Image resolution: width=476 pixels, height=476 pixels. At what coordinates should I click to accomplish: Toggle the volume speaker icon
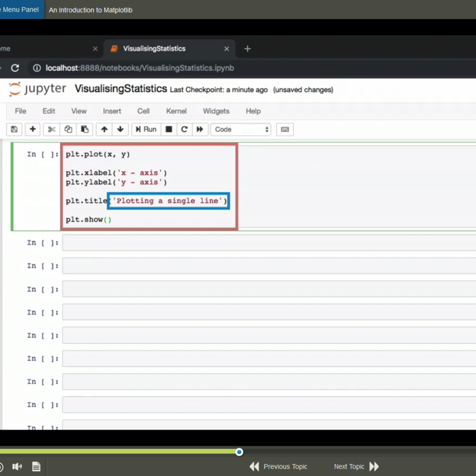(17, 466)
